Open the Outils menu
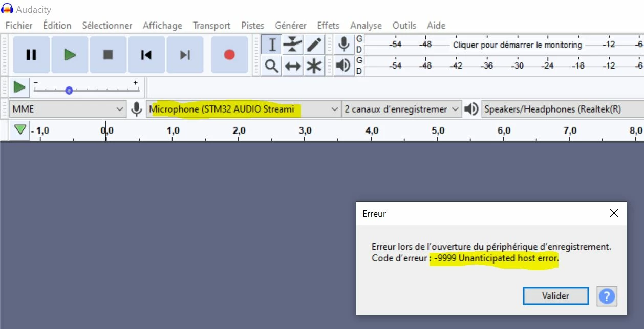This screenshot has height=329, width=644. click(404, 25)
